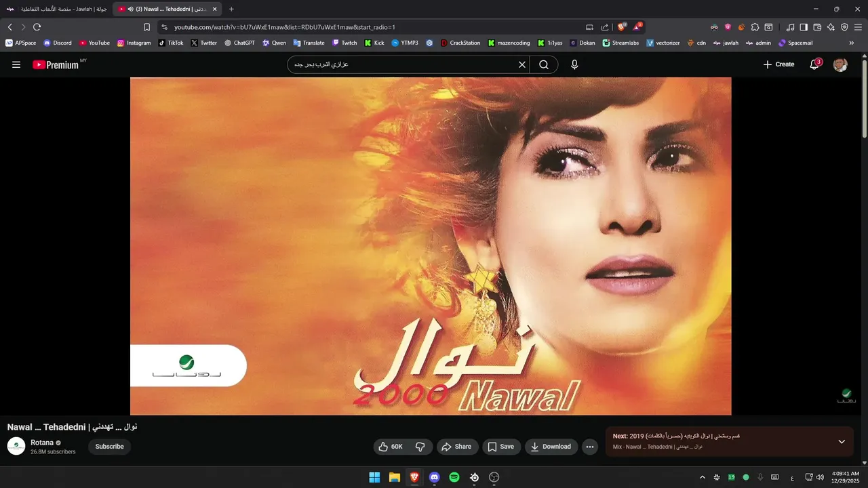Open the Spacemail bookmark
The width and height of the screenshot is (868, 488).
tap(795, 43)
